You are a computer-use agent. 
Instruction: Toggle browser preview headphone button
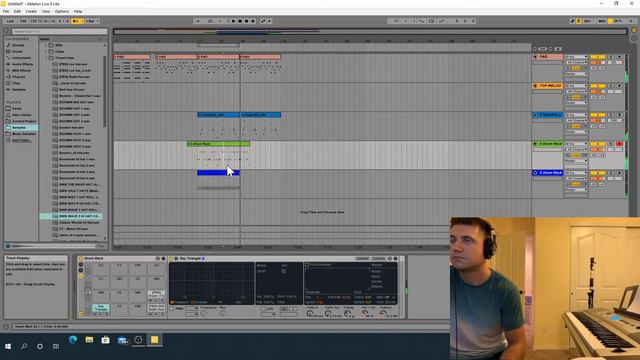[7, 246]
